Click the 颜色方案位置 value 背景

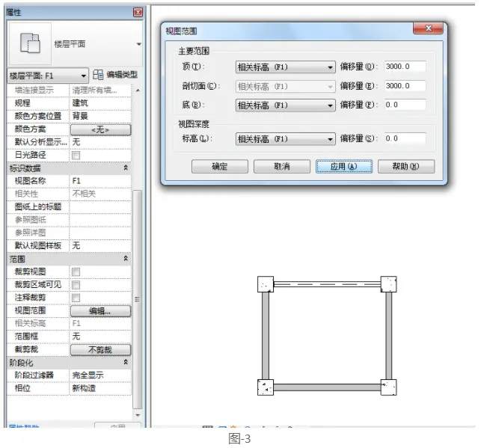coord(100,116)
